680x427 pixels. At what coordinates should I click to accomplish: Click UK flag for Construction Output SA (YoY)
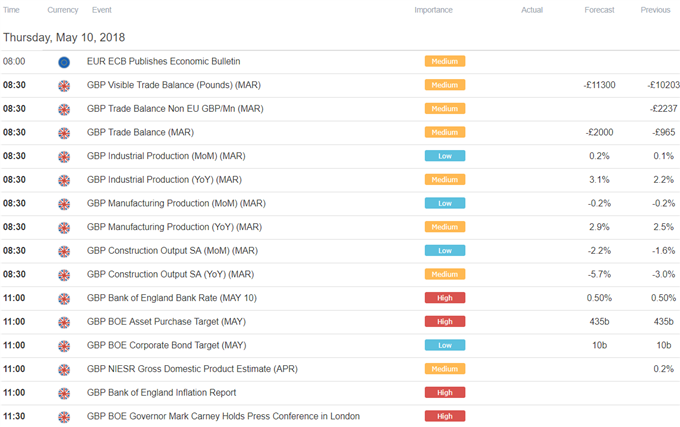pyautogui.click(x=64, y=275)
